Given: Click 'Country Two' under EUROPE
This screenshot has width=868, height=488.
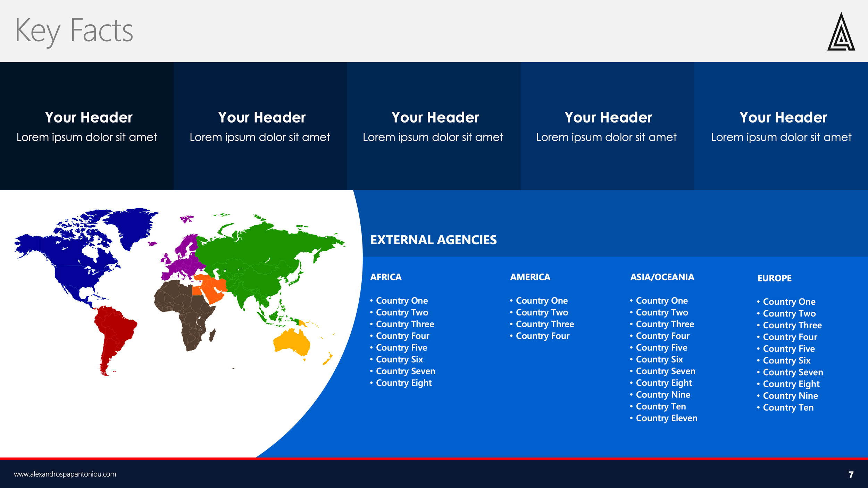Looking at the screenshot, I should click(x=790, y=313).
